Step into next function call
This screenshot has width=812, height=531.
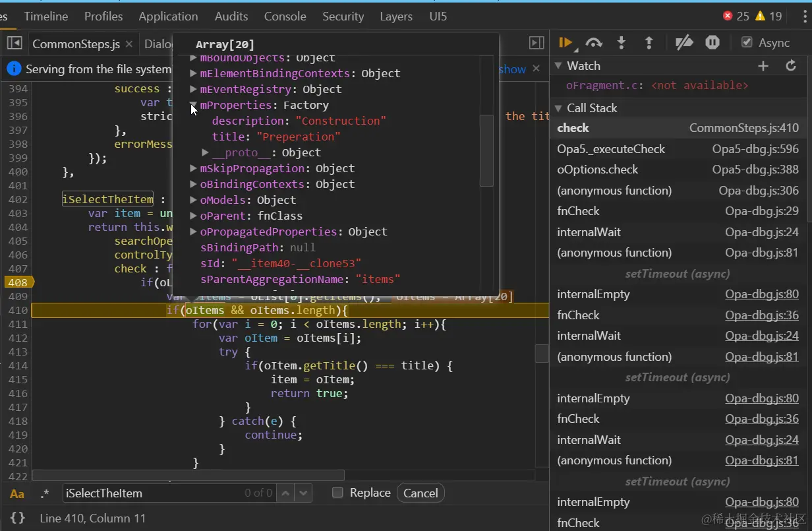click(x=621, y=42)
